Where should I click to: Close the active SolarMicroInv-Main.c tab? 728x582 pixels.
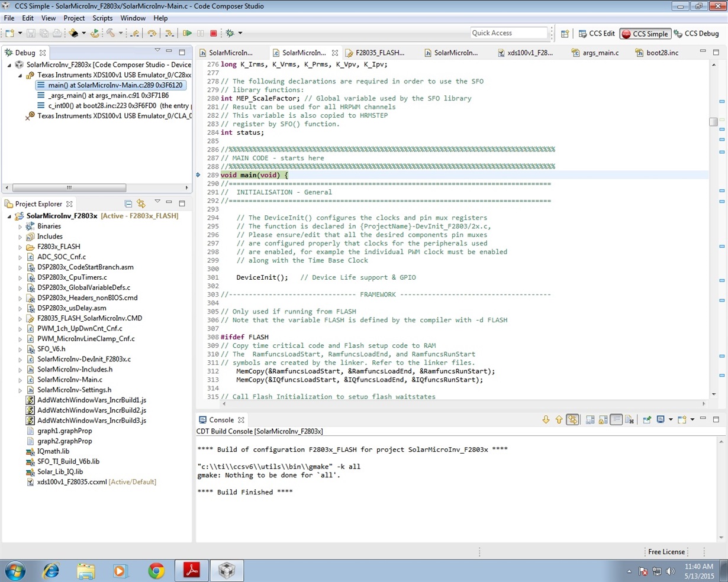click(335, 53)
